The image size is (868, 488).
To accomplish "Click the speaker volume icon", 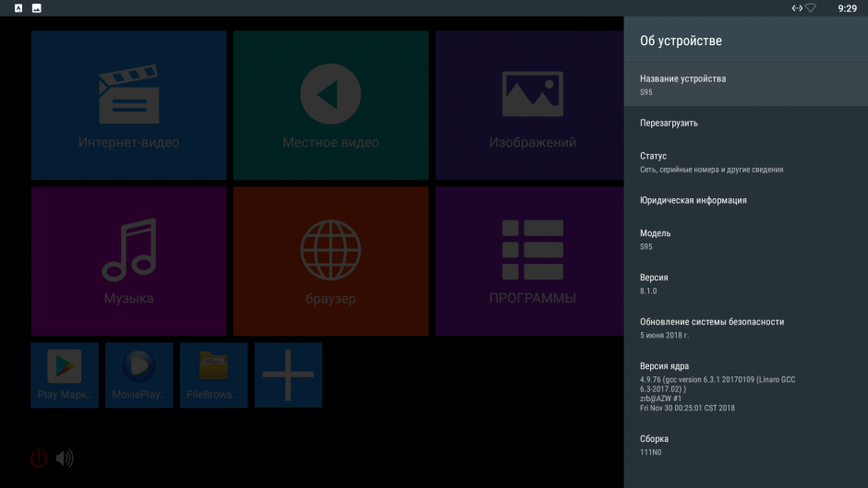I will [x=65, y=458].
